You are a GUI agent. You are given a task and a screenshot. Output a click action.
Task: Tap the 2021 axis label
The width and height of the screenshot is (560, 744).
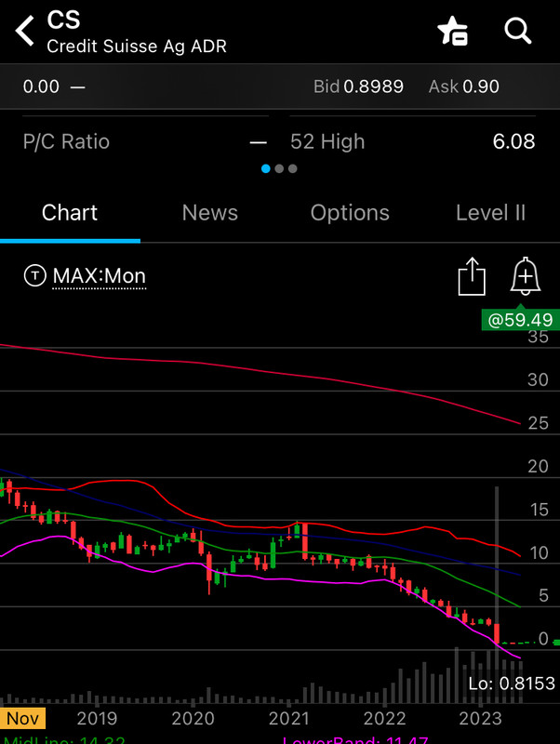pyautogui.click(x=288, y=718)
